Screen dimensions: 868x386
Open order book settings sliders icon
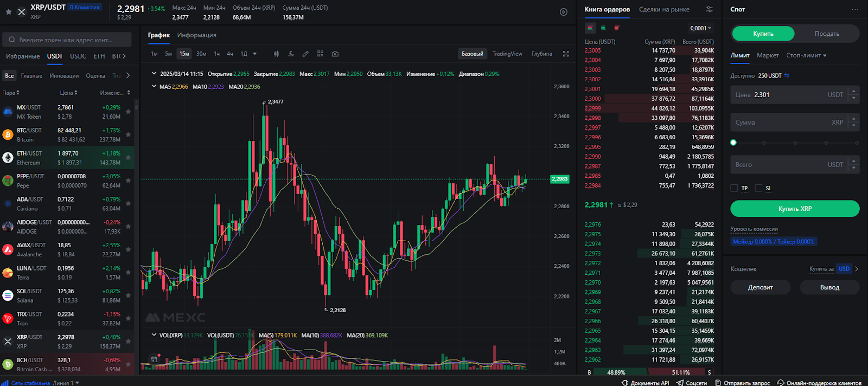pos(709,9)
